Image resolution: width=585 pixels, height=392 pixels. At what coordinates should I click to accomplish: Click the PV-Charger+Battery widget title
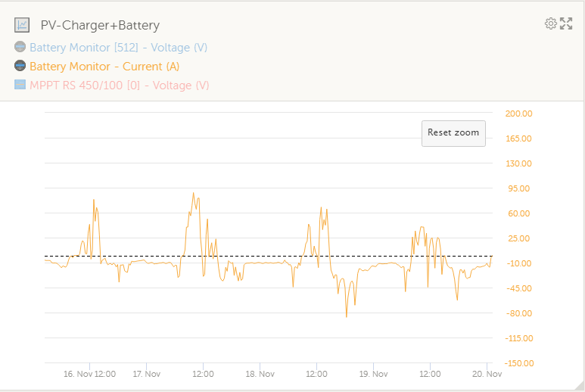(x=100, y=25)
